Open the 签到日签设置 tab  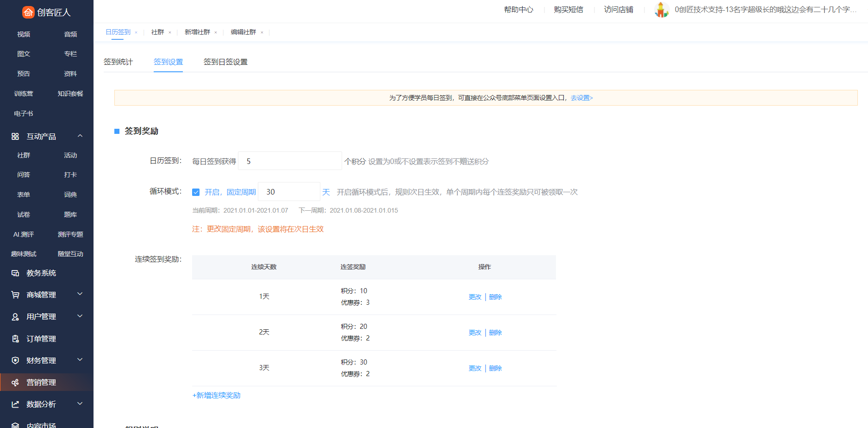225,62
